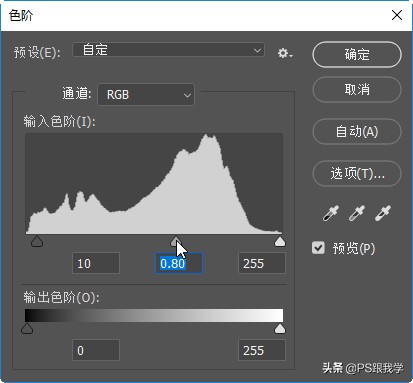Grab the input shadow black slider

click(37, 241)
